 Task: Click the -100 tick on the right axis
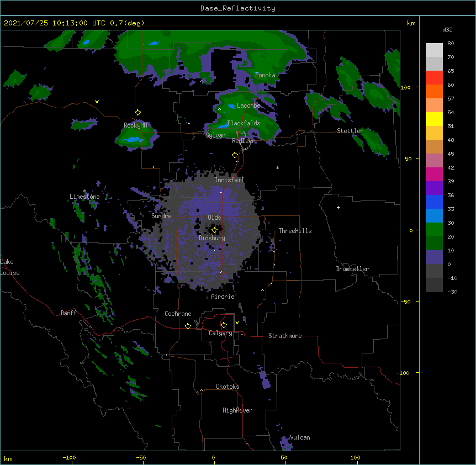[404, 373]
